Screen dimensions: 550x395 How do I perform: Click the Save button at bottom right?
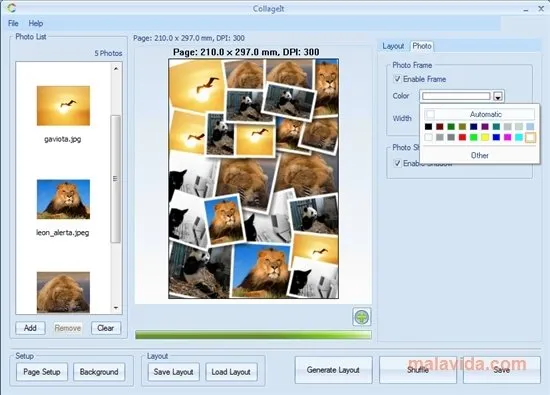502,370
